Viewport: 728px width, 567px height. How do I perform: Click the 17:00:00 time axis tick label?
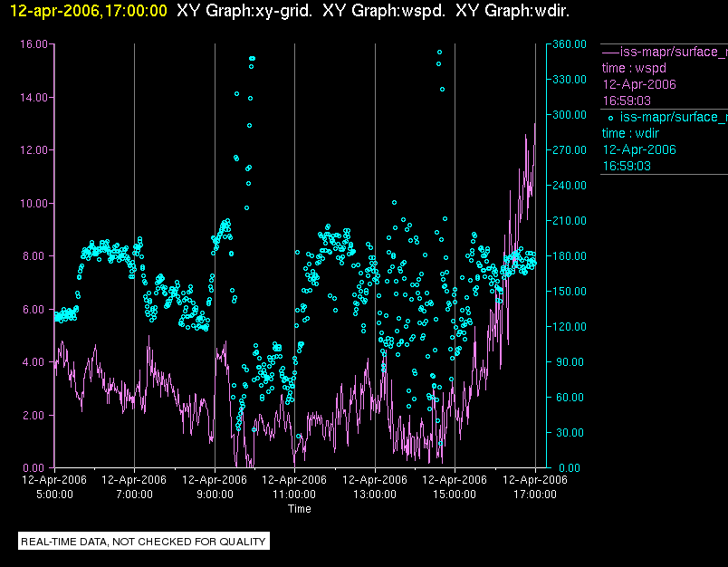535,495
